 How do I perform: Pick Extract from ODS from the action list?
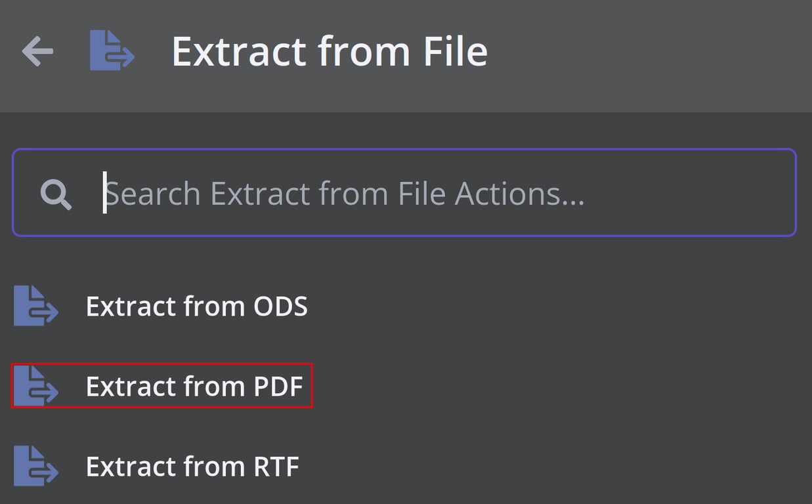click(x=197, y=306)
